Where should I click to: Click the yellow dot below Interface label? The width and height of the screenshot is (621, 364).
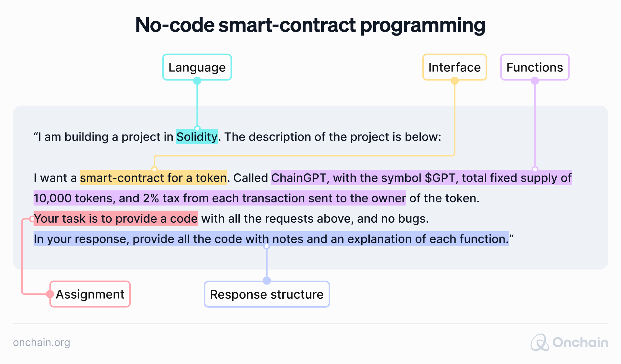pos(454,81)
